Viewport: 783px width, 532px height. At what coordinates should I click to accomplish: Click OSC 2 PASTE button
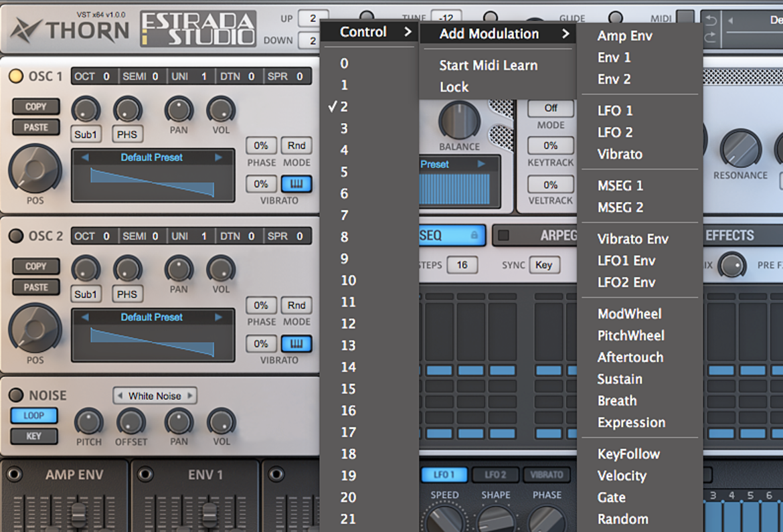coord(35,287)
